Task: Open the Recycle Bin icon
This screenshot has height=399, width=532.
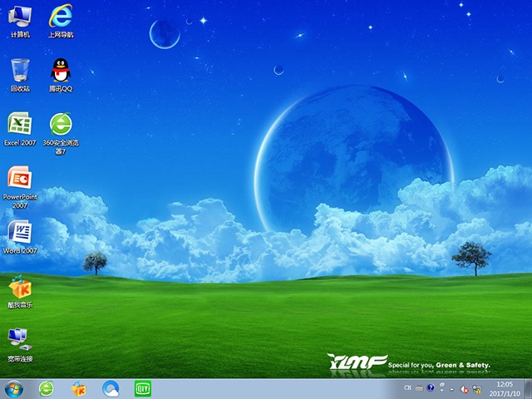Action: click(x=19, y=71)
